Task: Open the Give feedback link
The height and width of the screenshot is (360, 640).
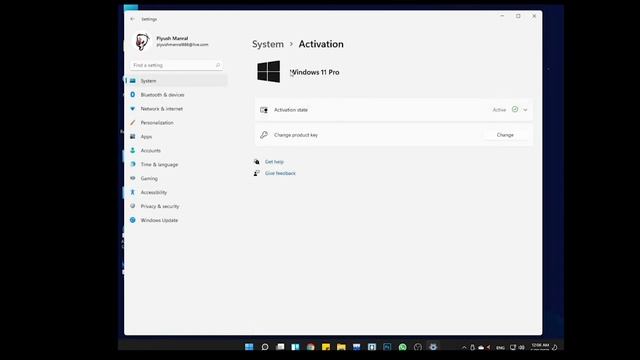Action: coord(280,173)
